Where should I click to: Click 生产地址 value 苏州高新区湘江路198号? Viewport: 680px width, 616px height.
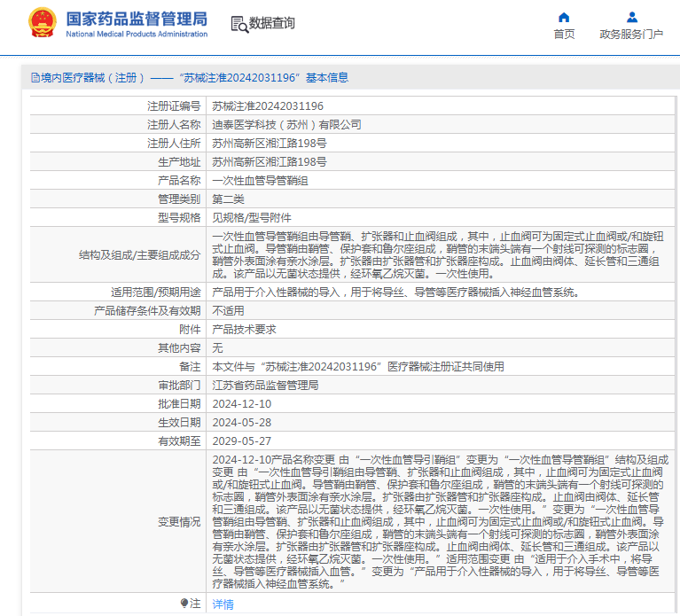click(270, 161)
